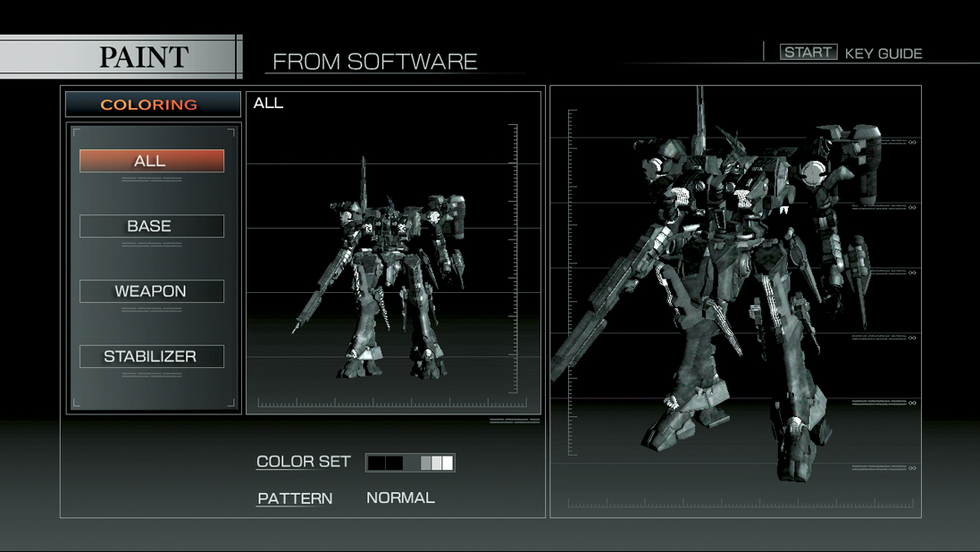Select the black swatch in COLOR SET

pos(376,462)
